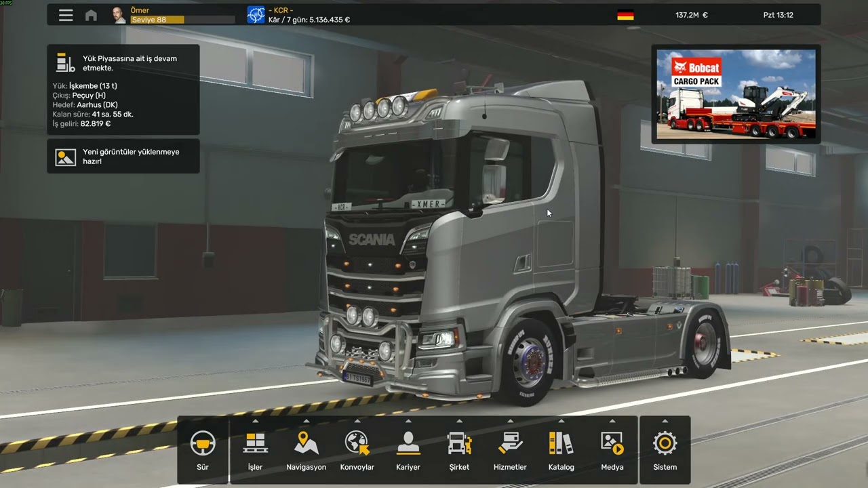Click the remaining time 41 sa. 55 dk.
Image resolution: width=868 pixels, height=488 pixels.
[93, 115]
